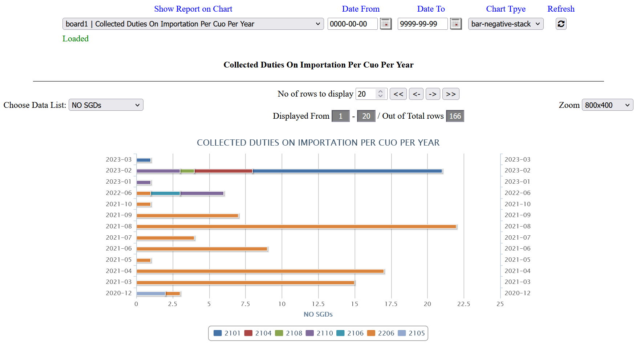Jump to last page of rows
This screenshot has height=350, width=644.
(451, 94)
